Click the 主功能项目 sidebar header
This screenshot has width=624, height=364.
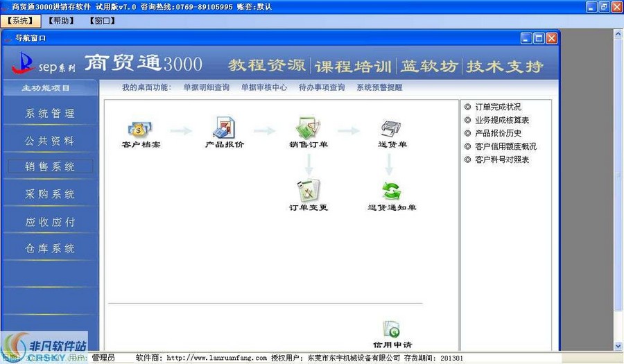[46, 88]
